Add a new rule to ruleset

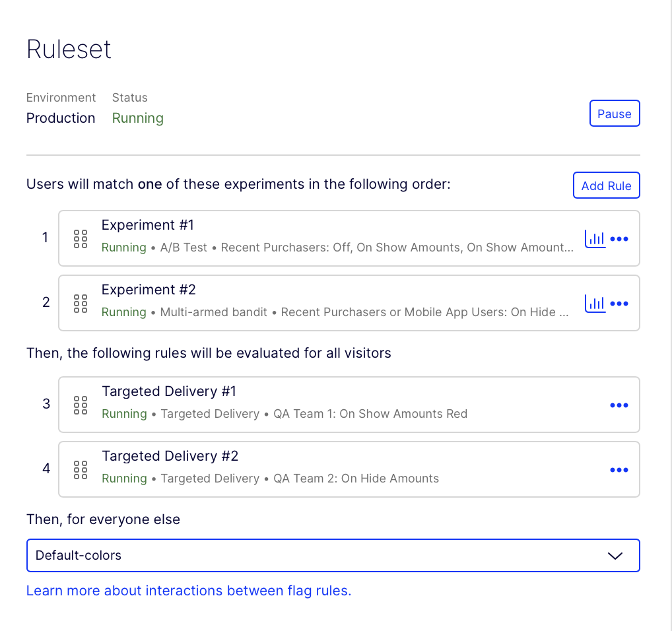(x=606, y=185)
